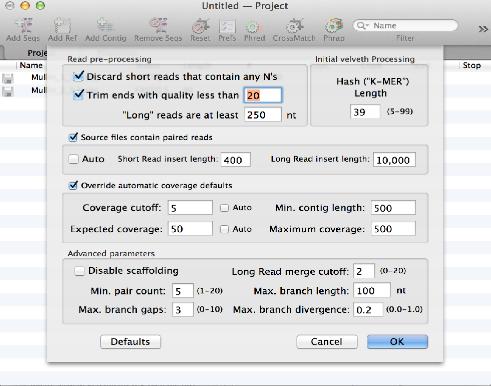Click the Add Contig toolbar icon
491x386 pixels.
click(105, 30)
